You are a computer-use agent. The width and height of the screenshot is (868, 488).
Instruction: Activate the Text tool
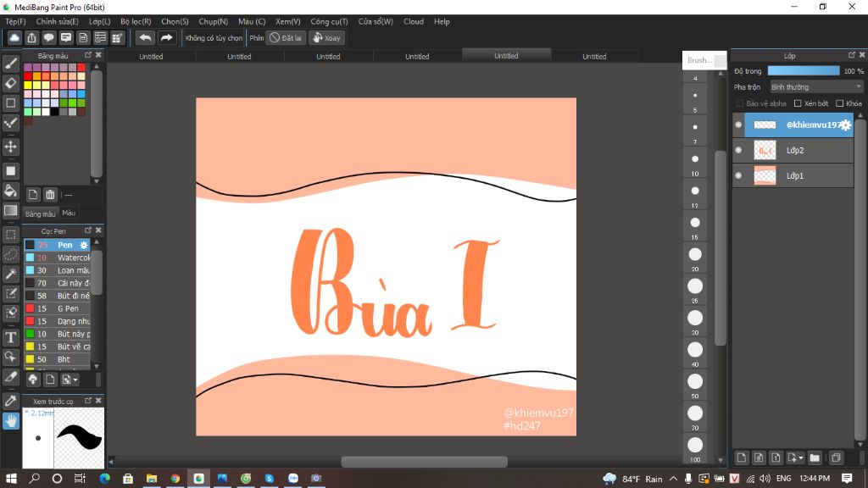click(x=11, y=337)
